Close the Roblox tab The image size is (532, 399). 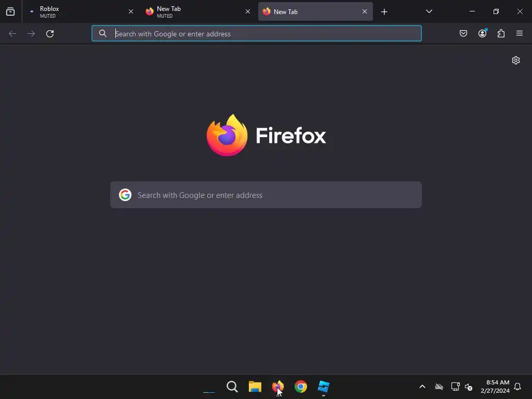click(131, 11)
